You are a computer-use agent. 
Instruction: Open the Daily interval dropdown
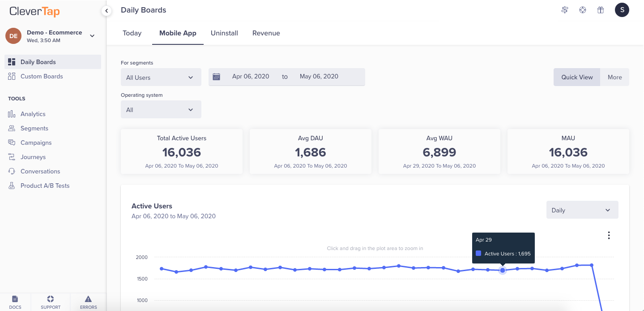[x=582, y=210]
